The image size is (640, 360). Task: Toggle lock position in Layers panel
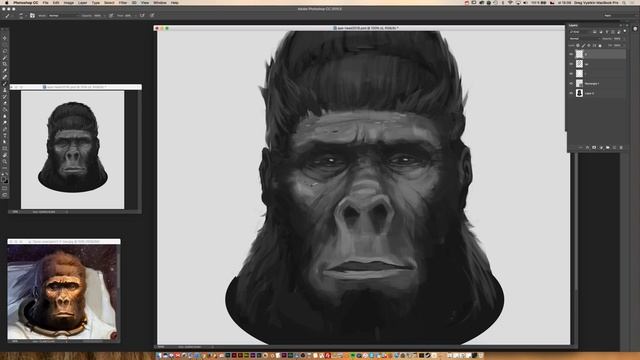[x=589, y=46]
